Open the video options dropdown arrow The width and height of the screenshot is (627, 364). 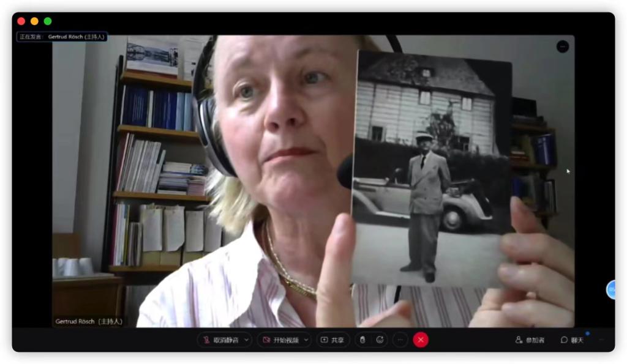(306, 340)
